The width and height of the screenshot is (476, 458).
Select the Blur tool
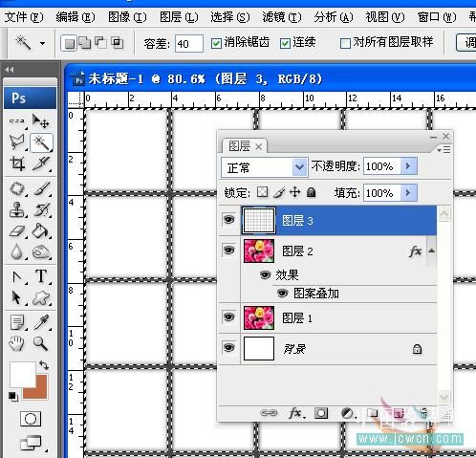click(17, 252)
